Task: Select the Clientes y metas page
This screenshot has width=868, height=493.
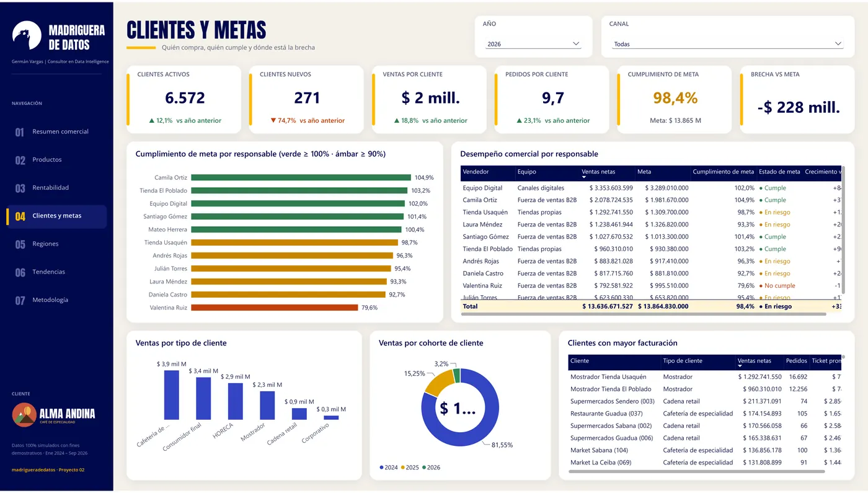Action: tap(56, 216)
